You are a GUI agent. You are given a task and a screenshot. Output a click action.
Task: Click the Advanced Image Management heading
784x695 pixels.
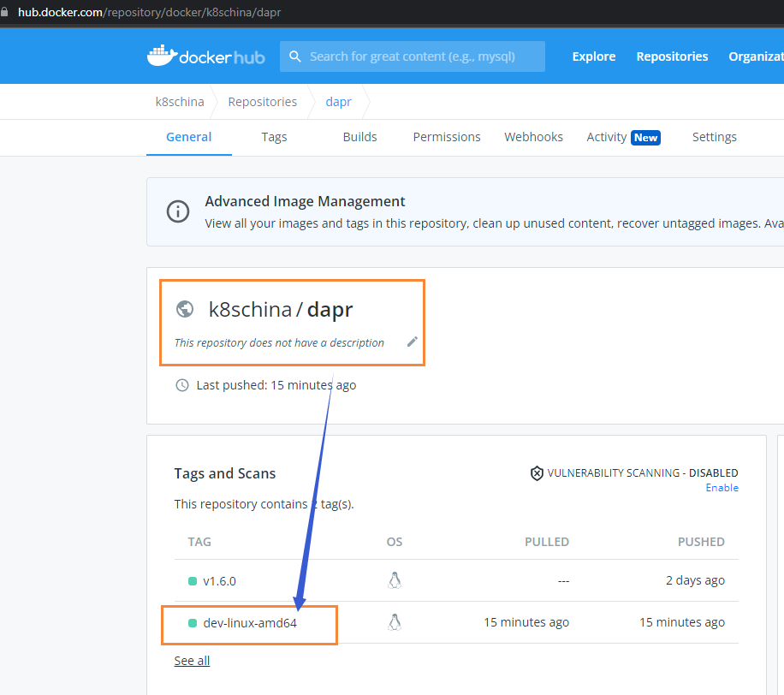pyautogui.click(x=305, y=201)
